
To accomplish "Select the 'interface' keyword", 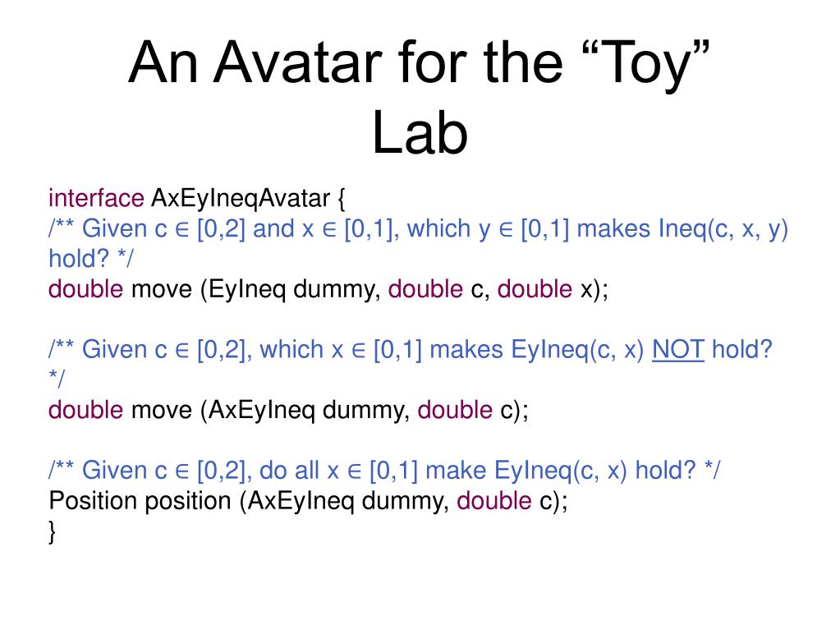I will pyautogui.click(x=96, y=198).
